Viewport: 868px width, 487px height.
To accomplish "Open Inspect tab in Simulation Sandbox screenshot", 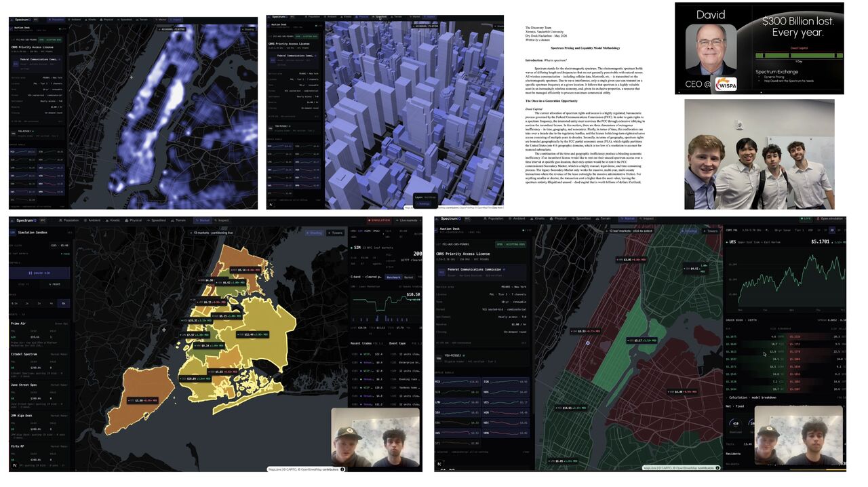I will pos(222,220).
